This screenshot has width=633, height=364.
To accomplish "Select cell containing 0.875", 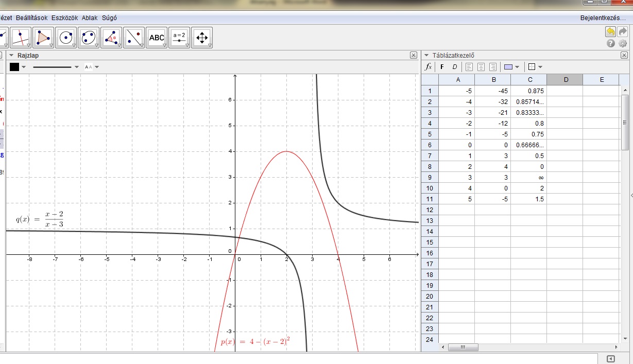I will click(x=529, y=91).
